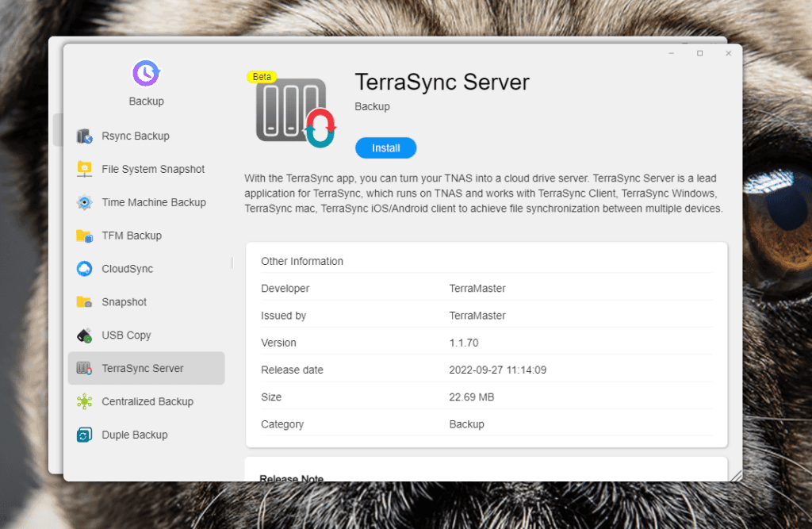Choose Duple Backup text in sidebar

click(135, 435)
